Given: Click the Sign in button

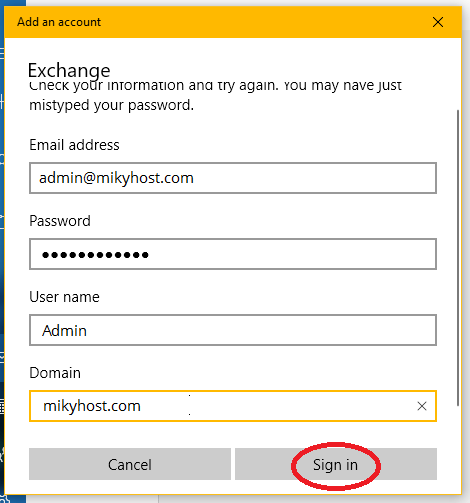Looking at the screenshot, I should tap(336, 464).
